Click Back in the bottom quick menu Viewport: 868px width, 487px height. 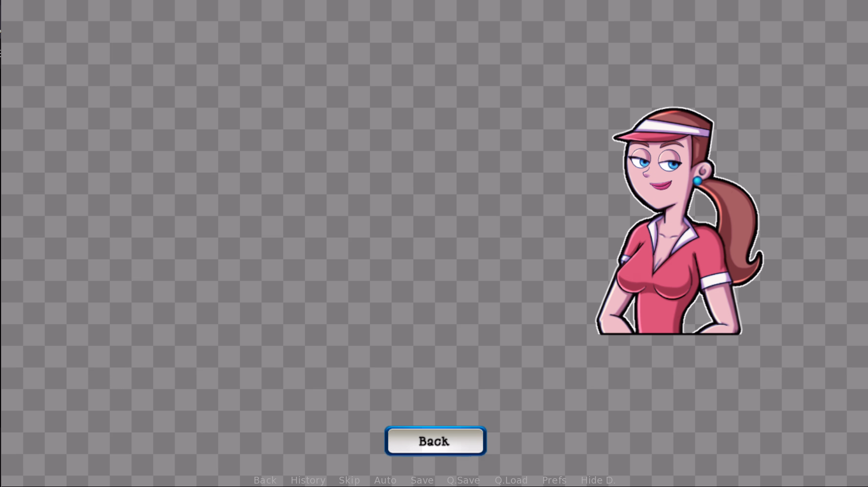tap(265, 480)
